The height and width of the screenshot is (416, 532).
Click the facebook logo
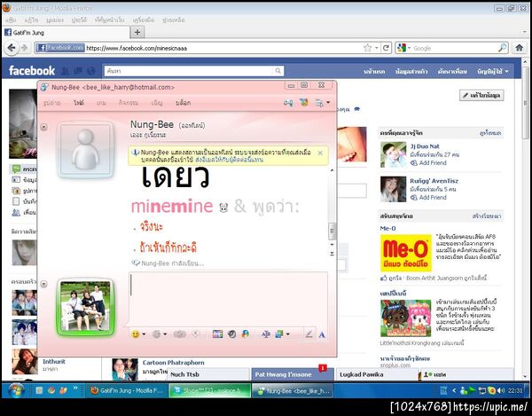point(32,71)
